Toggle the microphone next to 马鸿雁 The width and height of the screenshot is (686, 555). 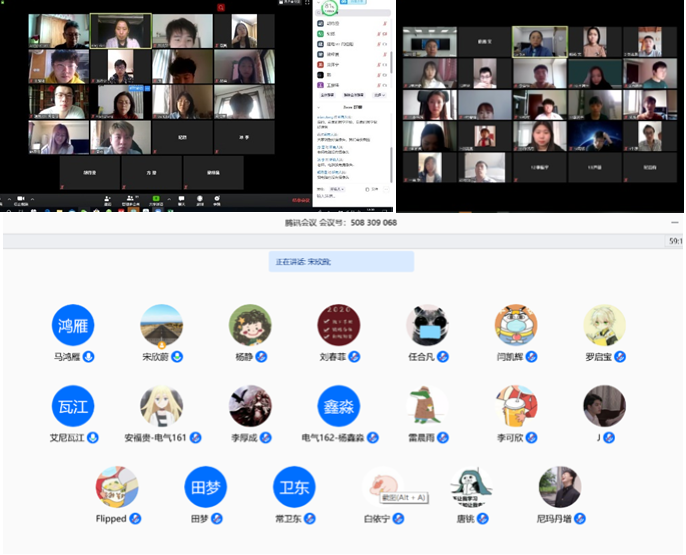(x=89, y=356)
